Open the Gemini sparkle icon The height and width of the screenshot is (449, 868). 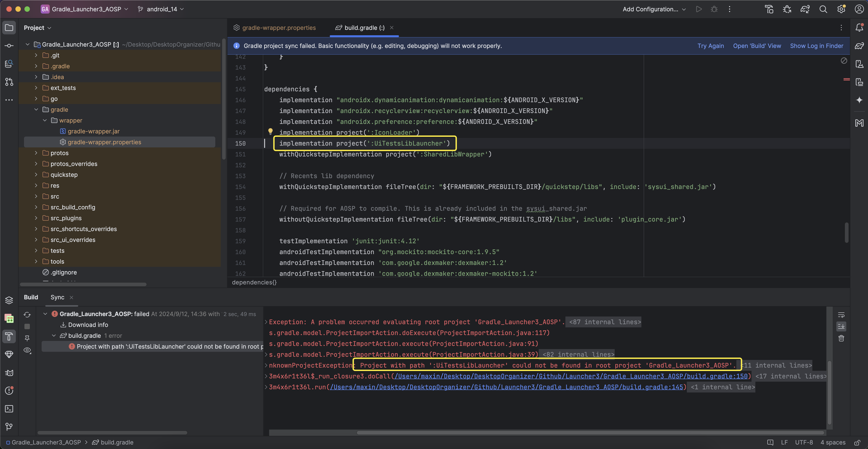tap(859, 100)
